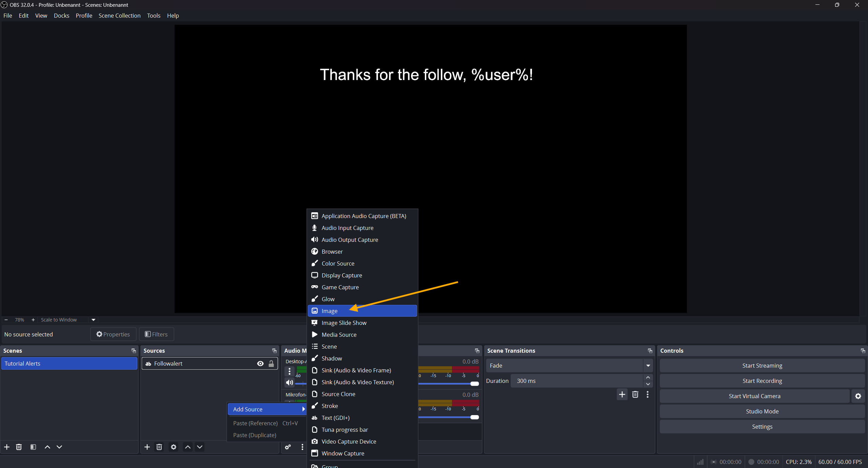The width and height of the screenshot is (868, 468).
Task: Adjust the Desktop audio volume slider handle
Action: pyautogui.click(x=475, y=384)
